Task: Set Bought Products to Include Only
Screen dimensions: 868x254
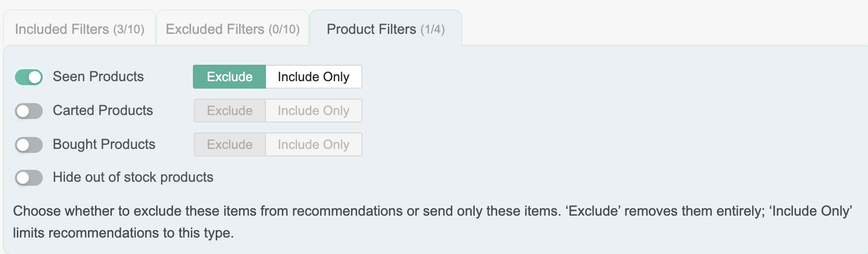Action: tap(314, 144)
